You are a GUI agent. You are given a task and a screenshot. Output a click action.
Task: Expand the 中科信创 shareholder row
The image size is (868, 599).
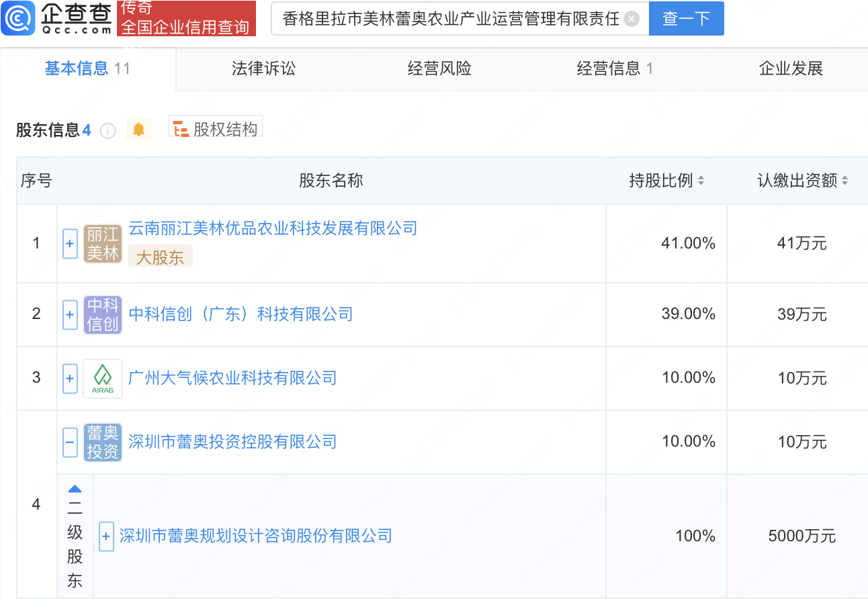(70, 314)
